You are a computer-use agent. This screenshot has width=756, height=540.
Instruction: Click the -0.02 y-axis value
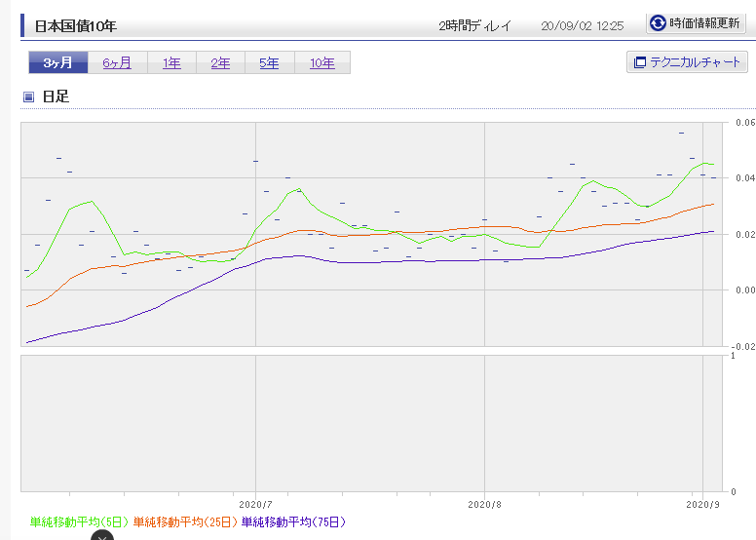[x=743, y=346]
